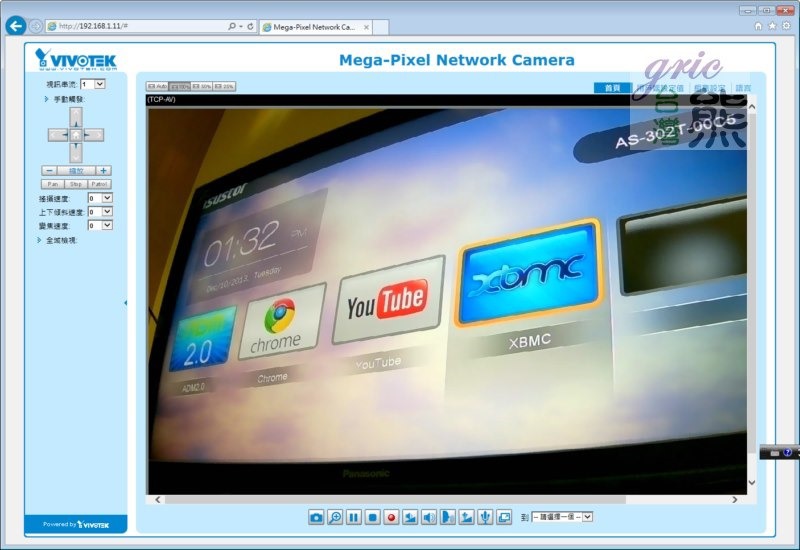Click the browser back button

pos(16,26)
